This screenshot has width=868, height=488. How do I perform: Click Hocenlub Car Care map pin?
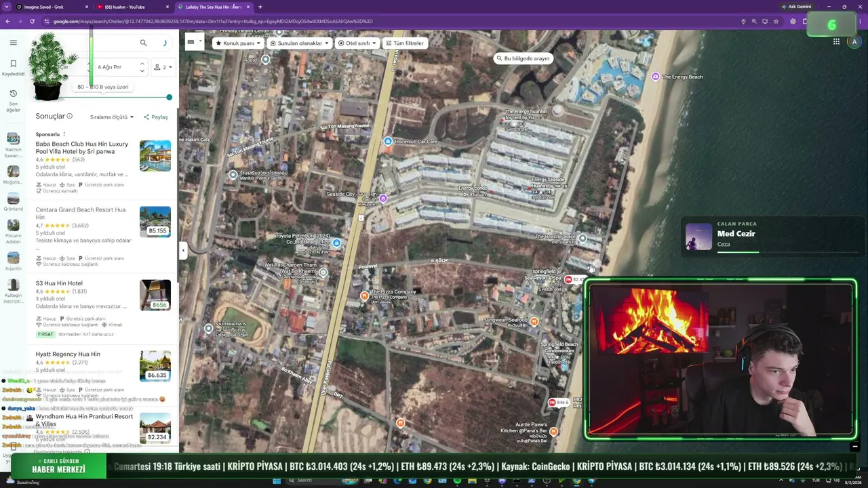pos(388,141)
